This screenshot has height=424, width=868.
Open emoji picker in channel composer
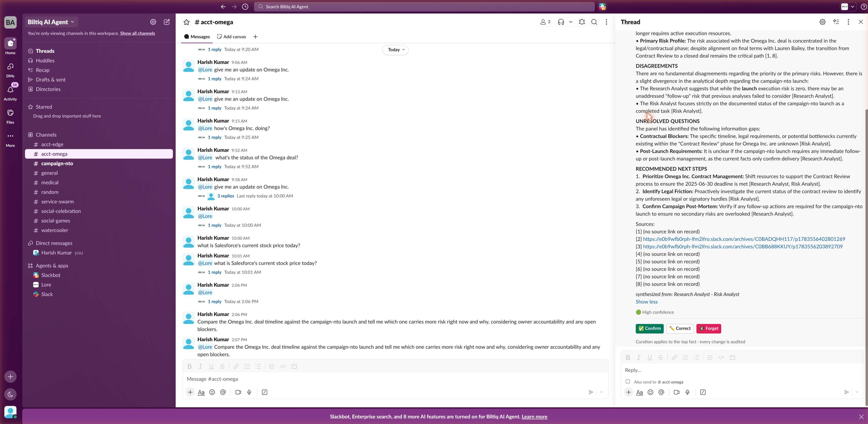pos(212,392)
